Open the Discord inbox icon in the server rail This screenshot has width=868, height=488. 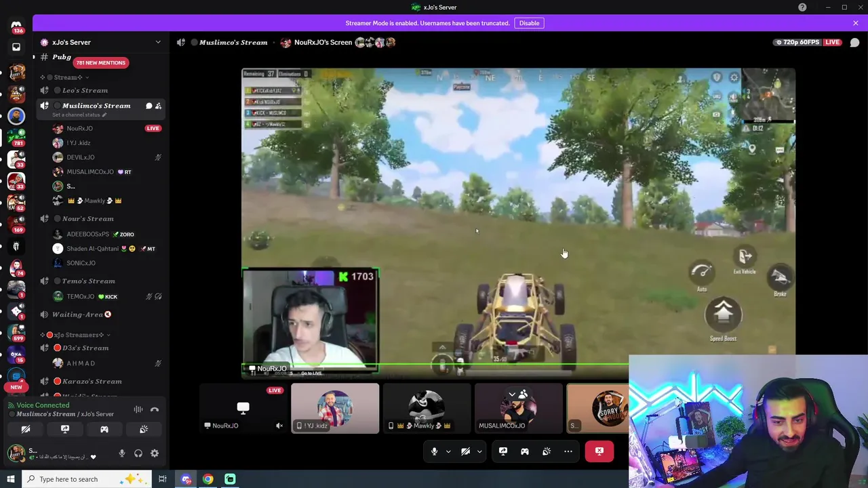(x=16, y=47)
